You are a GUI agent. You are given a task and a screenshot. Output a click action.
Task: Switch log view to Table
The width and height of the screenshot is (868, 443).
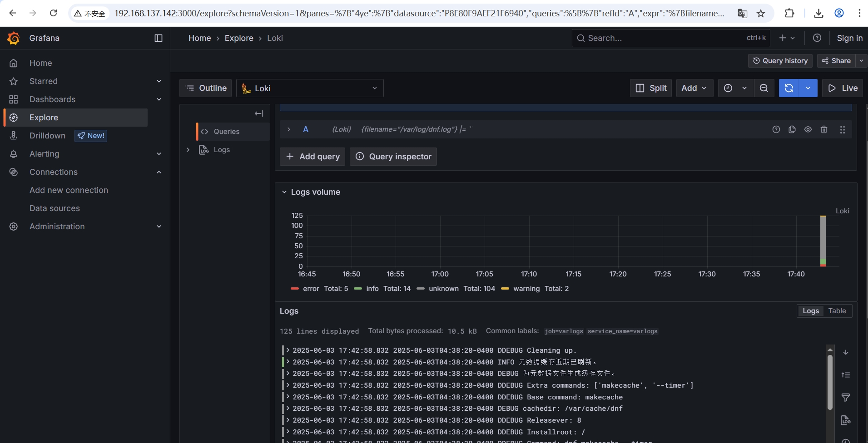click(x=837, y=311)
